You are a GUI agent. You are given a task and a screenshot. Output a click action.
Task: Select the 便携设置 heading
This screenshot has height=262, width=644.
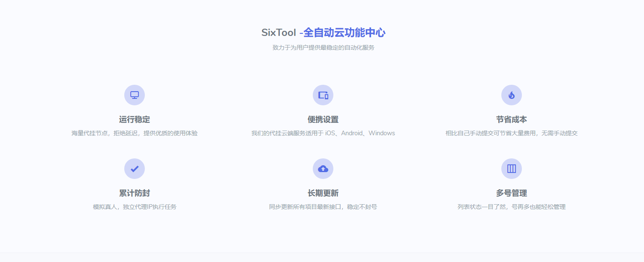point(323,119)
